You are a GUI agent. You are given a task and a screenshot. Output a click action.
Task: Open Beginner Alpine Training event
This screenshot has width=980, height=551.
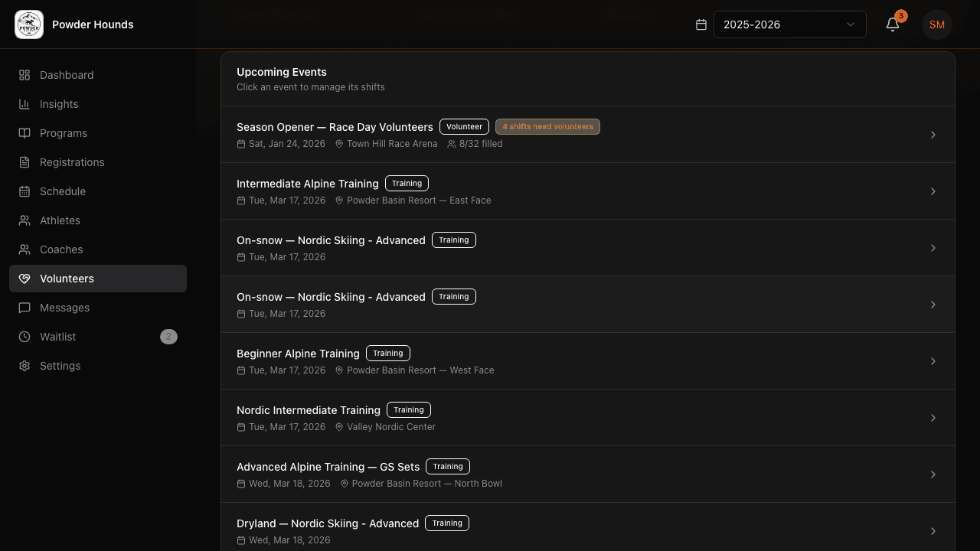pyautogui.click(x=588, y=361)
